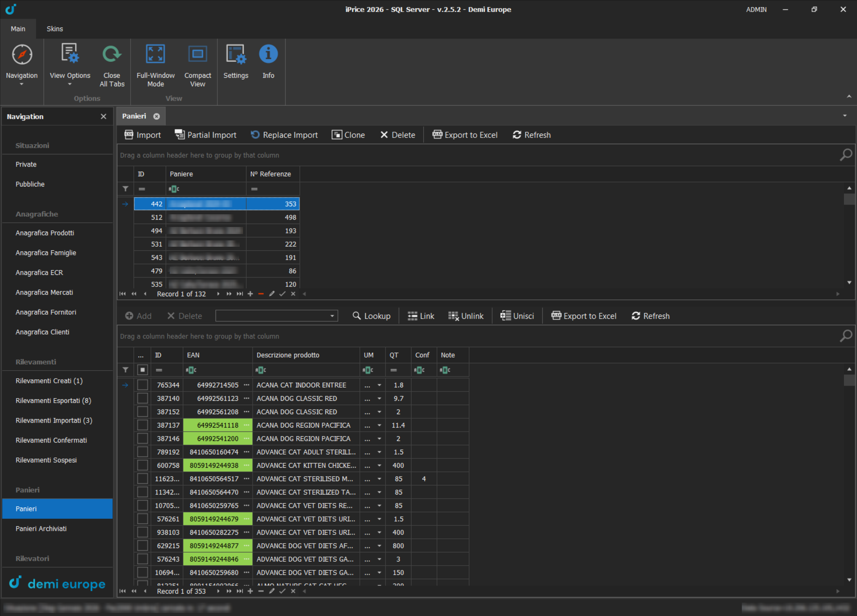Click Partial Import

[205, 135]
